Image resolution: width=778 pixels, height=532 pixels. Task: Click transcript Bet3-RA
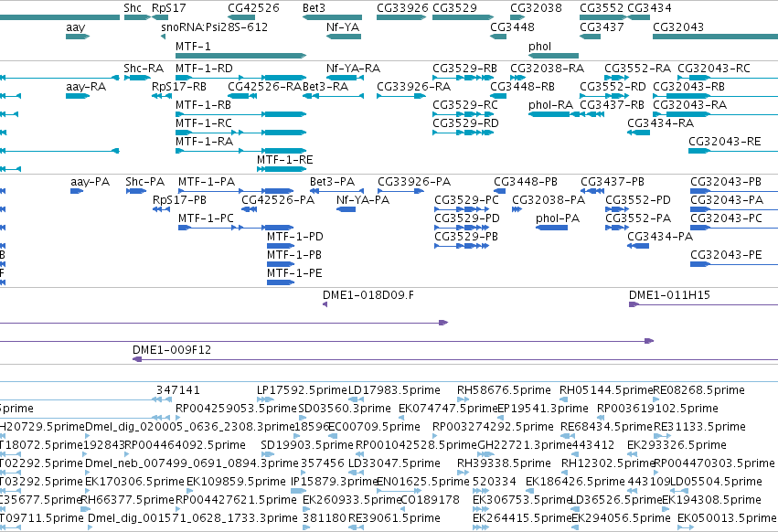[x=333, y=96]
